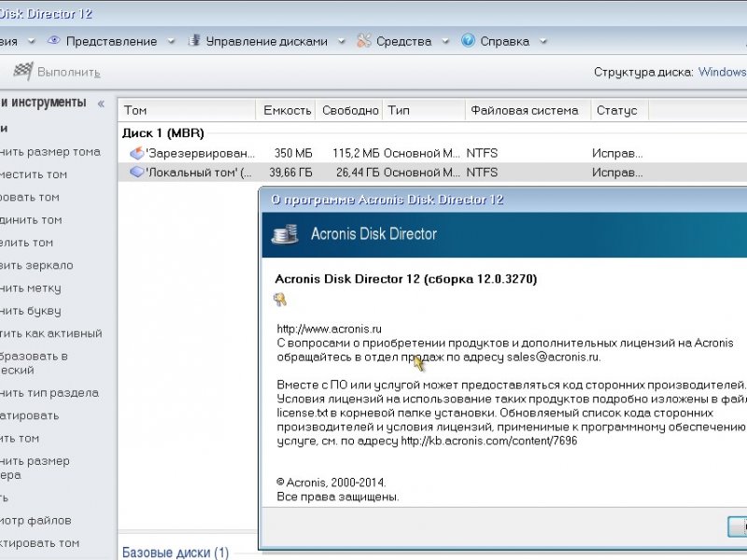Sort volumes by the Емкость column header
This screenshot has width=747, height=560.
tap(286, 110)
